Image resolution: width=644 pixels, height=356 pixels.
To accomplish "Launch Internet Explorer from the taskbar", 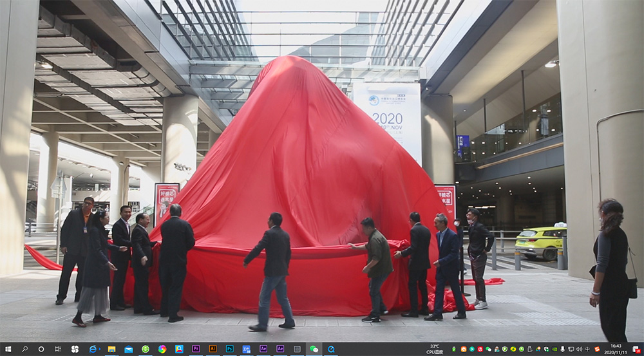I will tap(93, 349).
